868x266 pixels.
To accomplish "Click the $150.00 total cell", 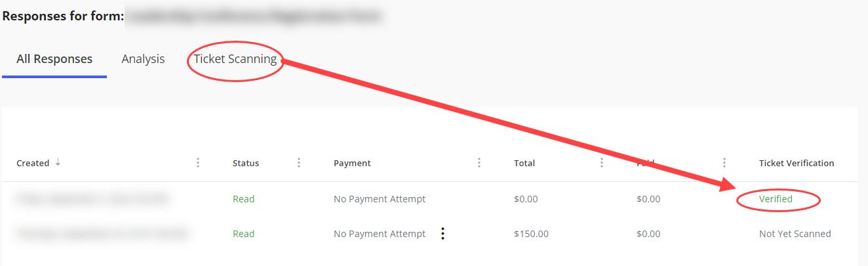I will pos(531,234).
